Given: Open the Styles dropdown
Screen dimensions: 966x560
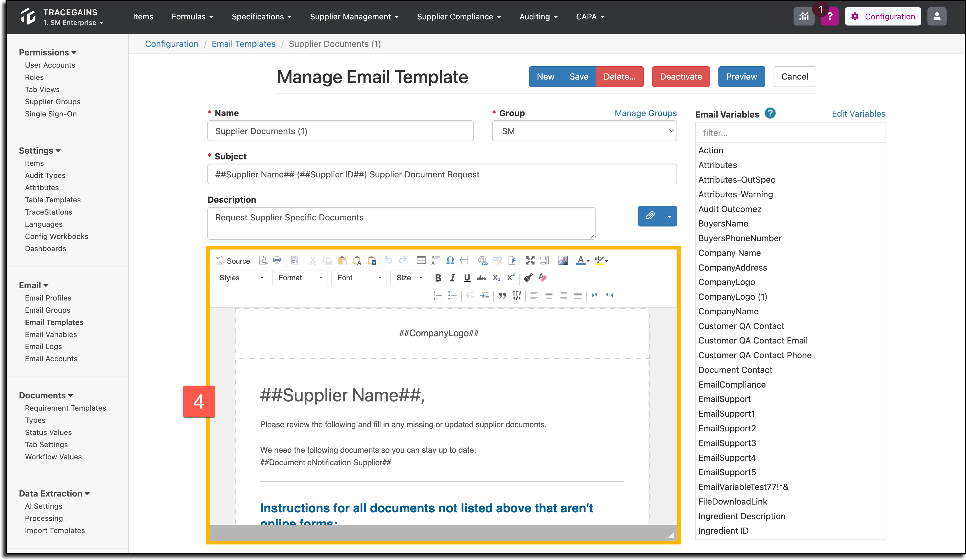Looking at the screenshot, I should [240, 278].
